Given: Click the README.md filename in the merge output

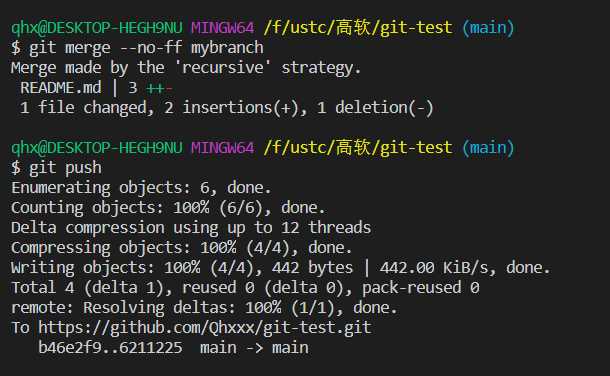Looking at the screenshot, I should [61, 88].
